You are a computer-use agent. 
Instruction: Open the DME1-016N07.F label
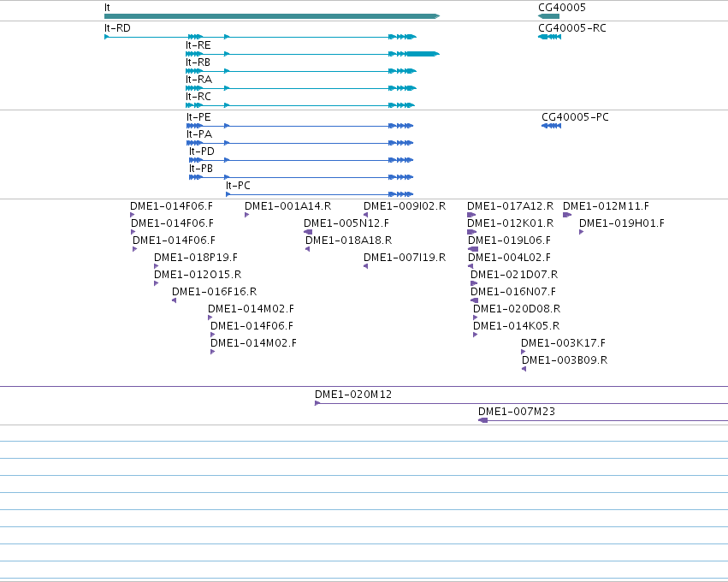coord(513,292)
